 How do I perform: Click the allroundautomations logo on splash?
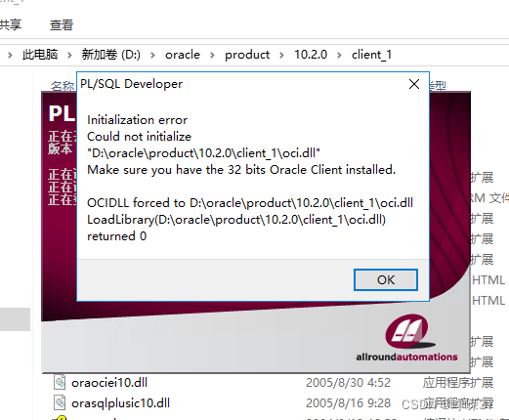pyautogui.click(x=406, y=338)
